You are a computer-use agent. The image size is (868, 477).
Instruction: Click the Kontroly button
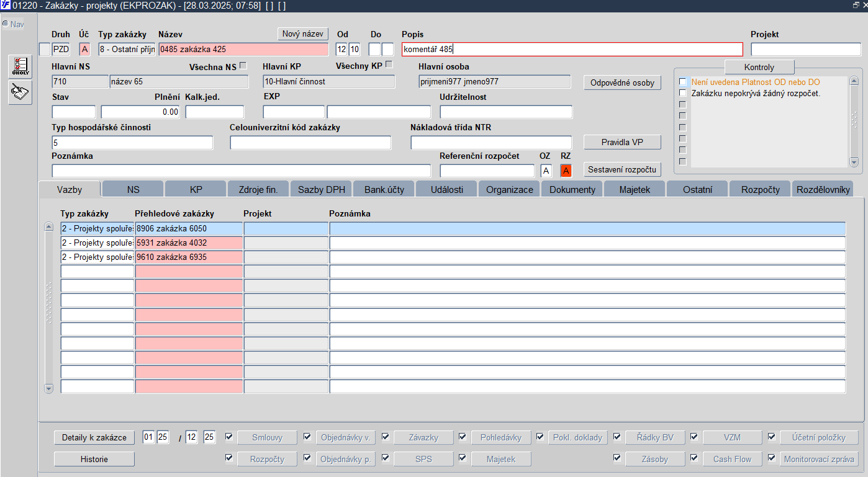pos(759,67)
